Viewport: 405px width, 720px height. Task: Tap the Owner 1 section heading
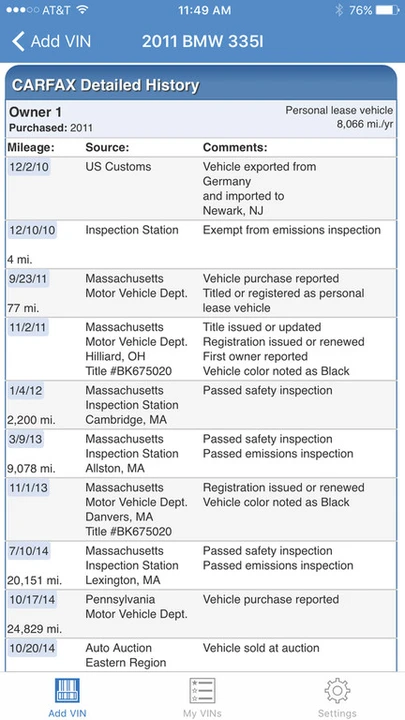(35, 112)
